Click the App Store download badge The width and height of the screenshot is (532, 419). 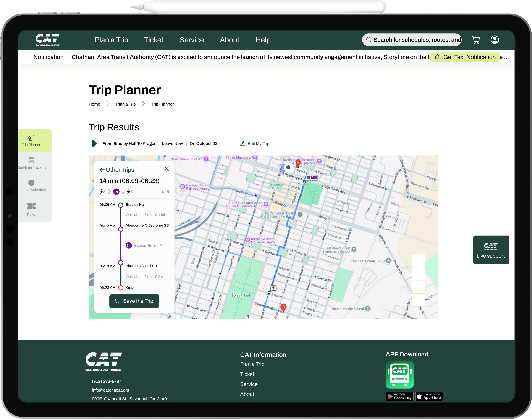point(429,397)
